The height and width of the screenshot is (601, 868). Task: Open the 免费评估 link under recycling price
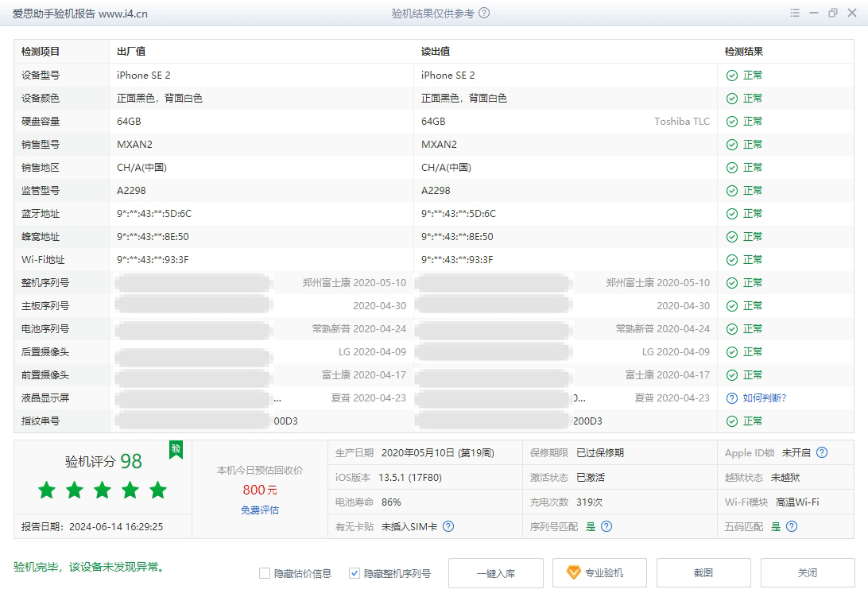point(258,509)
